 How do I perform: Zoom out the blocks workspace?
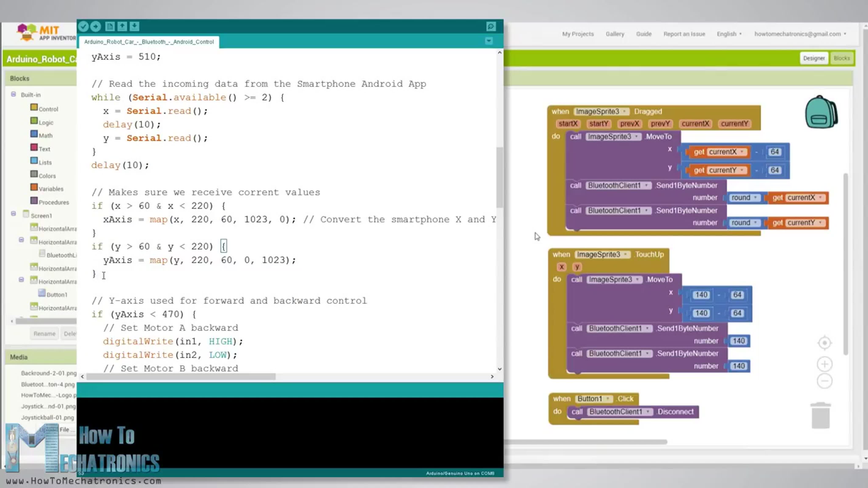[x=825, y=381]
